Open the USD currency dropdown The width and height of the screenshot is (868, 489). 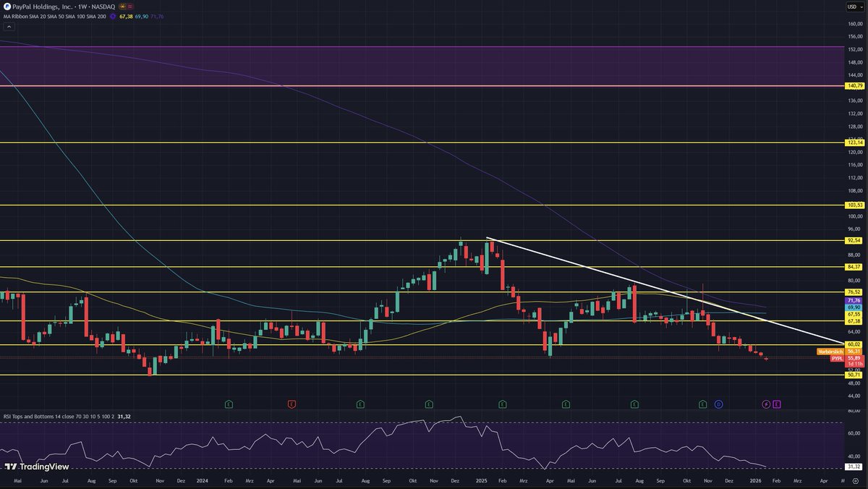(x=854, y=7)
